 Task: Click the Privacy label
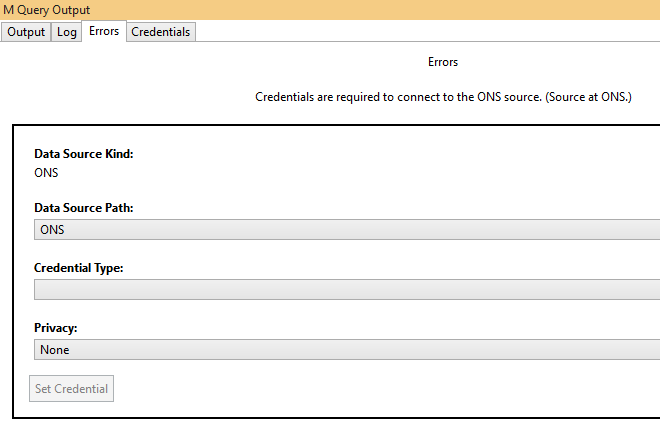[x=56, y=328]
